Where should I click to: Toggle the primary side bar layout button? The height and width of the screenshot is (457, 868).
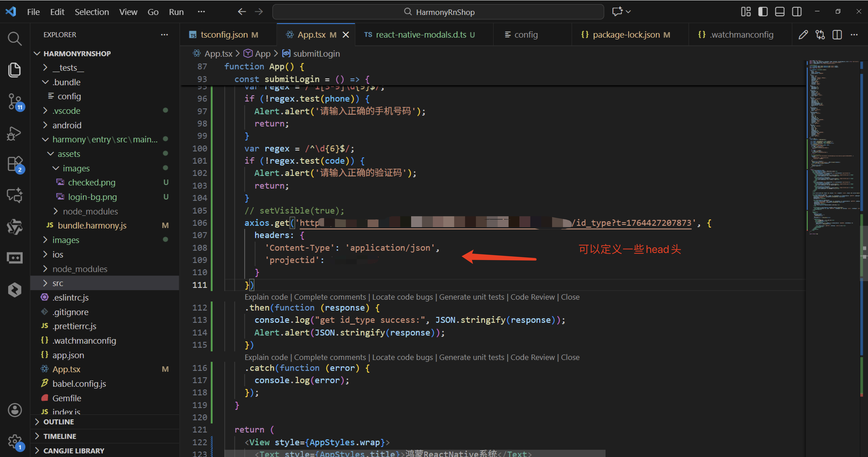(x=763, y=12)
